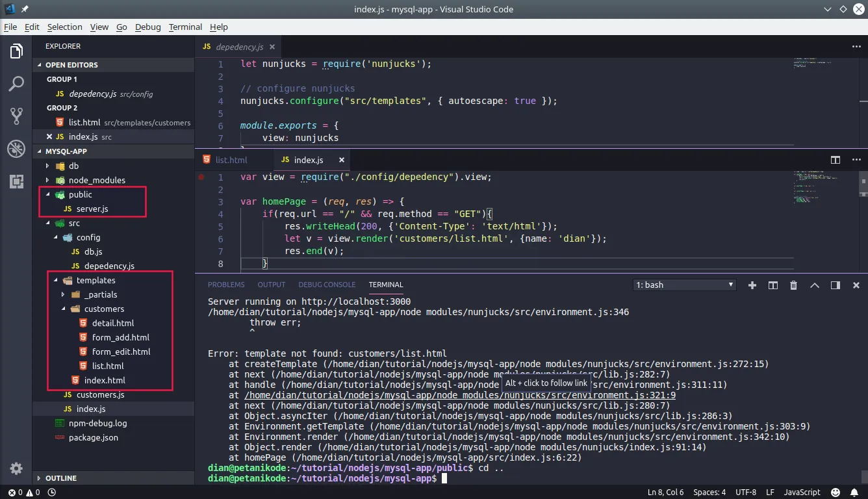Screen dimensions: 868x499
Task: Follow the underlined environment.js:321:9 link in terminal
Action: [460, 395]
